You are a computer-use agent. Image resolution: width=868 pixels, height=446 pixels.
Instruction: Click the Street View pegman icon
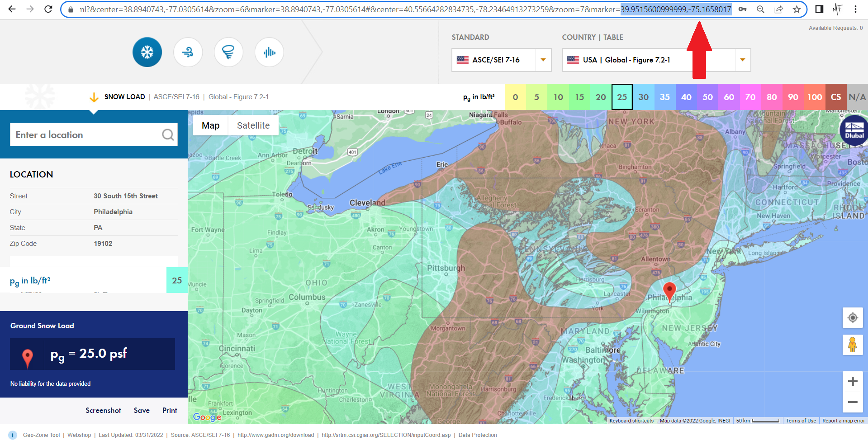pyautogui.click(x=853, y=345)
